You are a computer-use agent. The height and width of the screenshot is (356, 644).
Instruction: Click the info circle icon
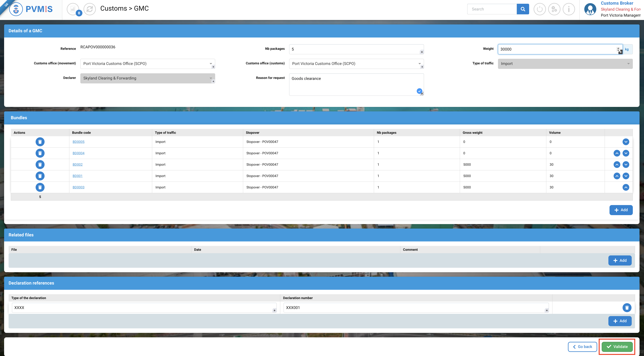pos(569,9)
